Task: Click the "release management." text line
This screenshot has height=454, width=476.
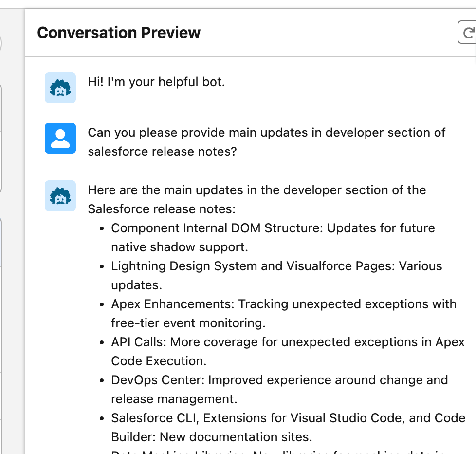Action: tap(174, 399)
